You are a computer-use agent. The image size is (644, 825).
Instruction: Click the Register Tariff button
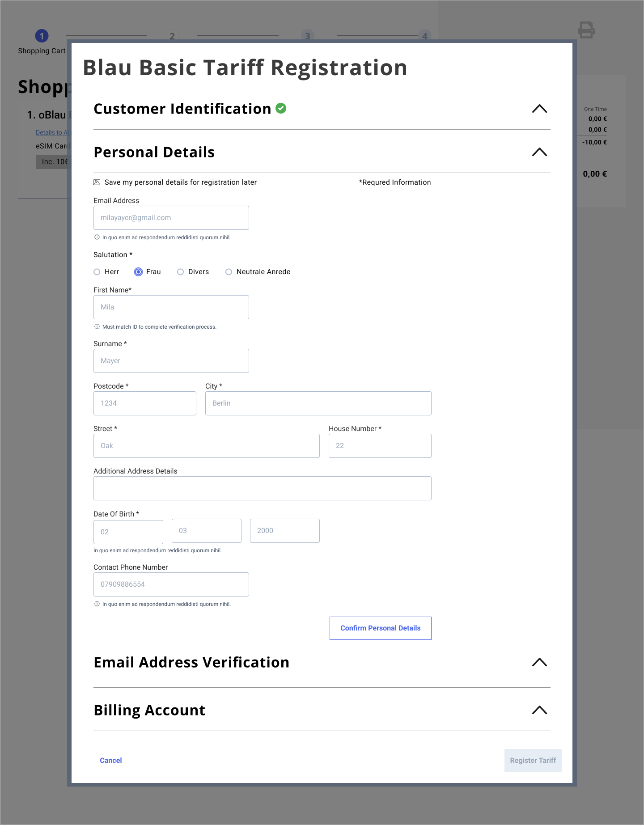(533, 761)
